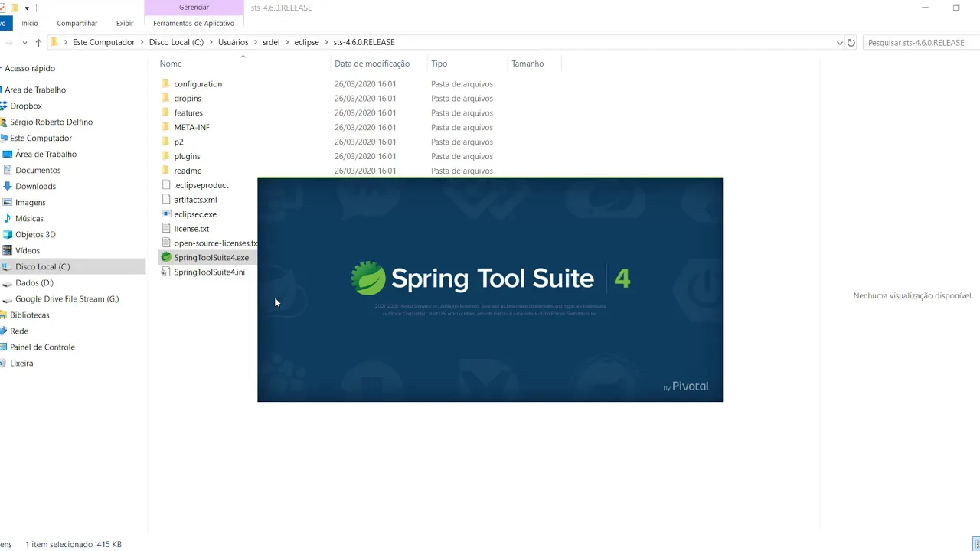This screenshot has height=551, width=980.
Task: Open the Exibir ribbon tab
Action: (125, 23)
